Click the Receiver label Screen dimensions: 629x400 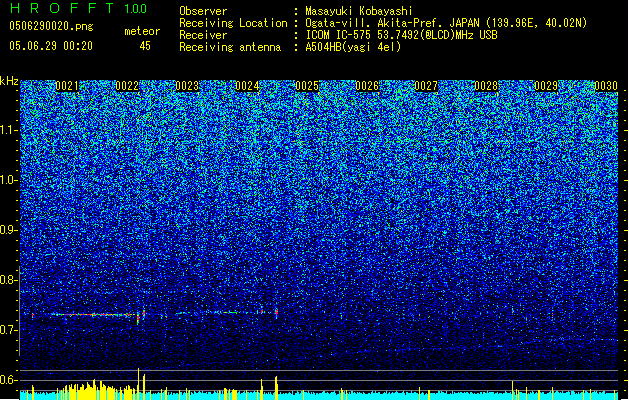tap(203, 35)
